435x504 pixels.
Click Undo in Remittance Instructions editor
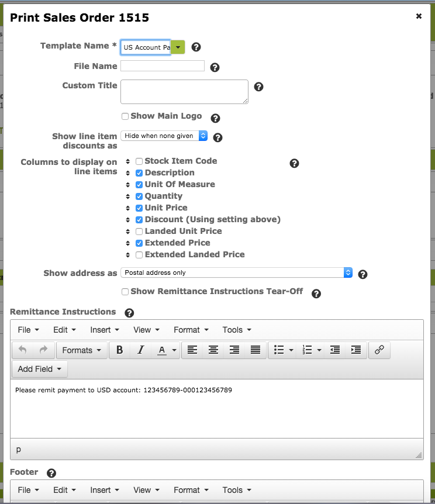click(22, 350)
